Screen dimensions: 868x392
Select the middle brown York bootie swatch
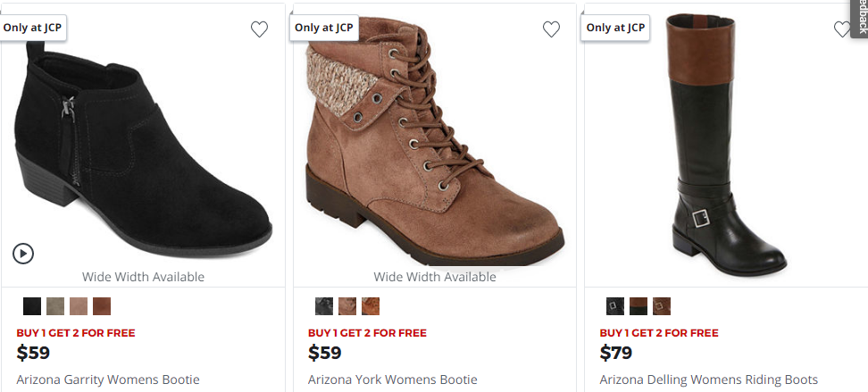click(x=347, y=306)
